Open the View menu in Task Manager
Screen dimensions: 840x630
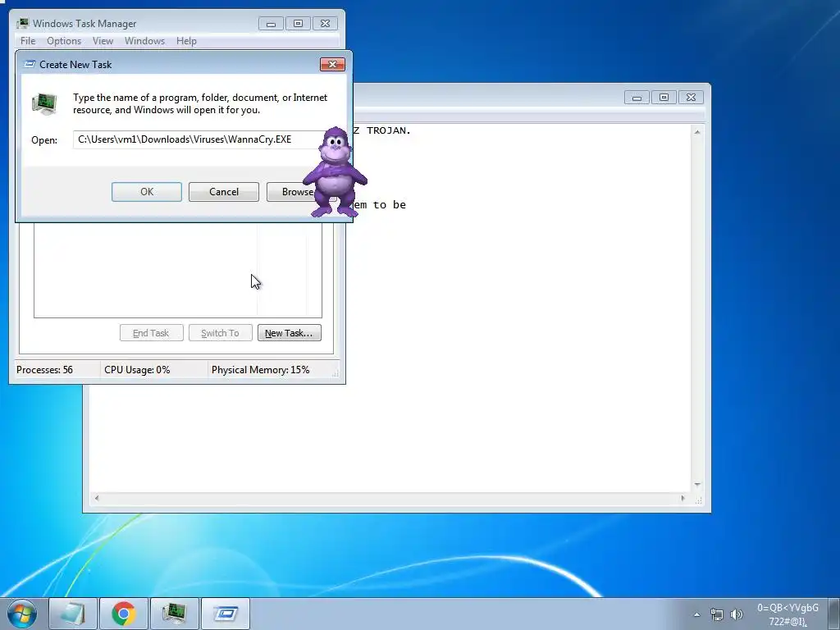103,41
